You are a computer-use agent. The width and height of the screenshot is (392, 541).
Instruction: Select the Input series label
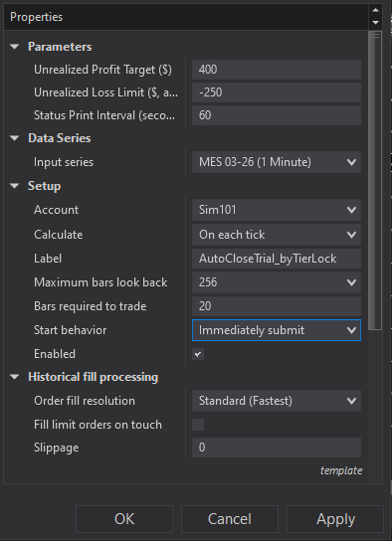pyautogui.click(x=64, y=162)
